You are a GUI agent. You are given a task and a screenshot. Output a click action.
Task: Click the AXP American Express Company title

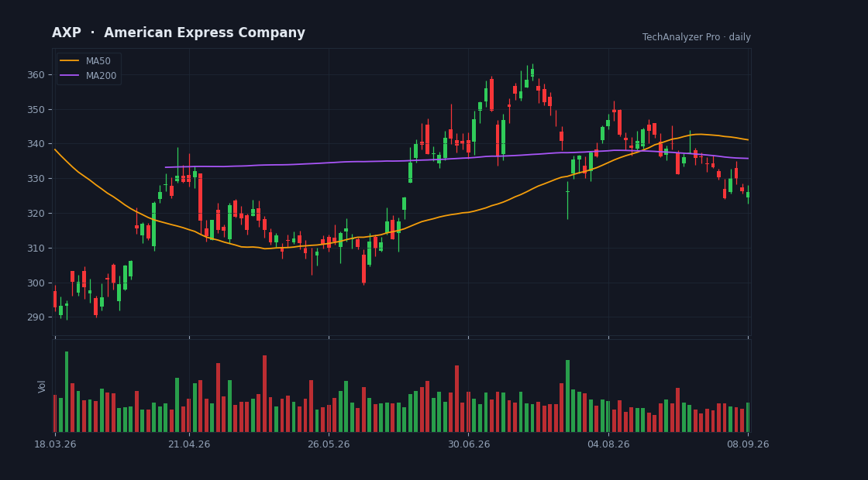(178, 33)
